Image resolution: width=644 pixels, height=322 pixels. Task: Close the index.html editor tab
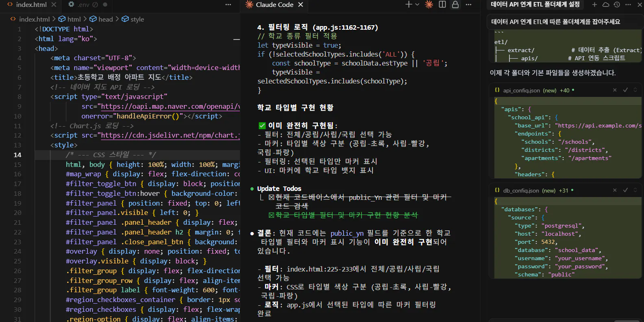click(x=54, y=4)
